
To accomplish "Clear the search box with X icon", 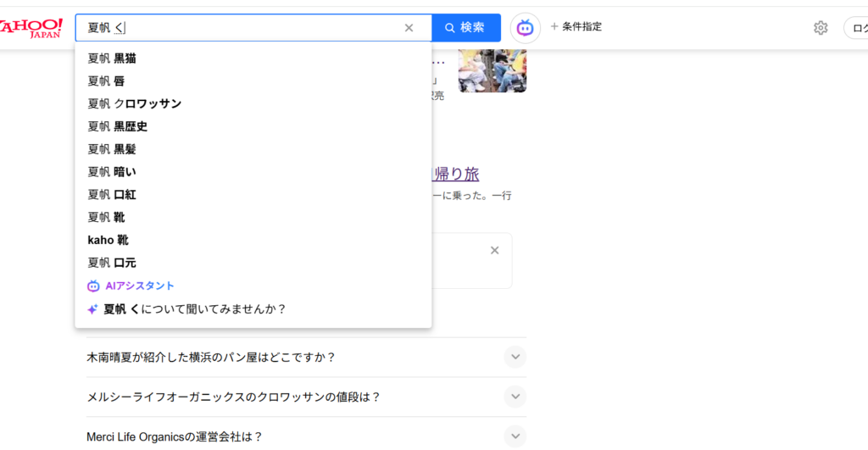I will (x=409, y=28).
